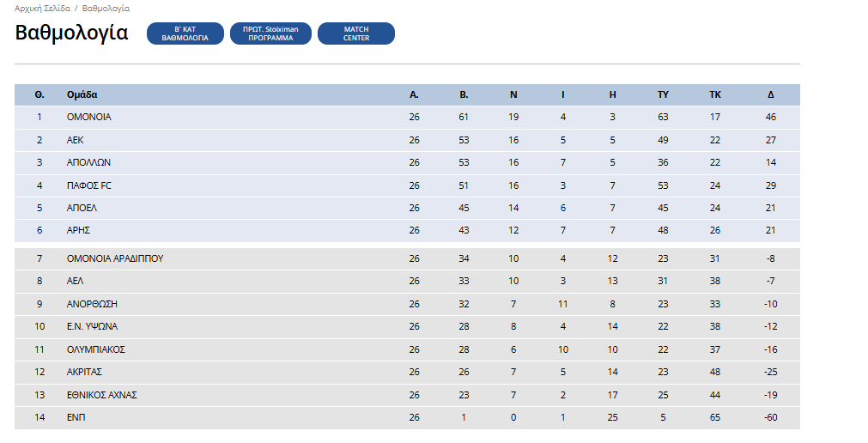Click the ΑΡΗΣ team name

(78, 230)
